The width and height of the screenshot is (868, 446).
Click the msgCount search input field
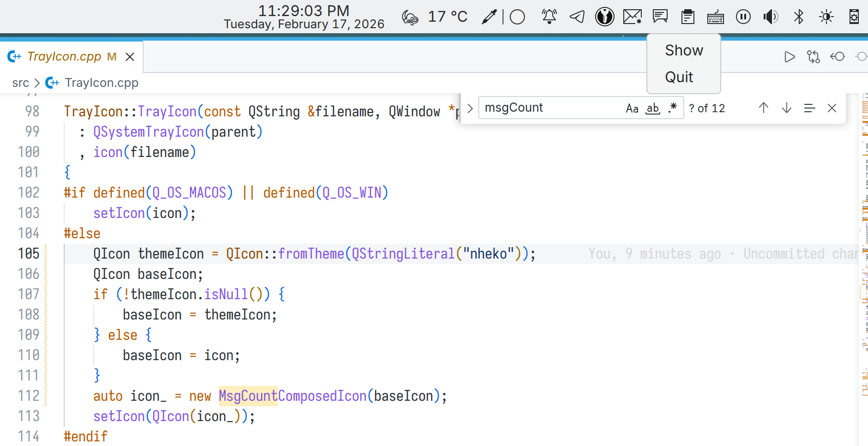click(x=549, y=108)
